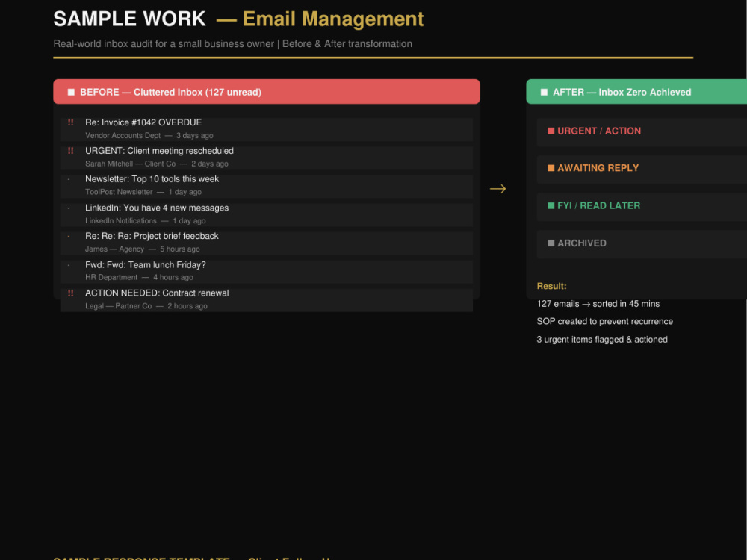Click the 'BEFORE — Cluttered Inbox (127 unread)' header
This screenshot has height=560, width=747.
(267, 91)
